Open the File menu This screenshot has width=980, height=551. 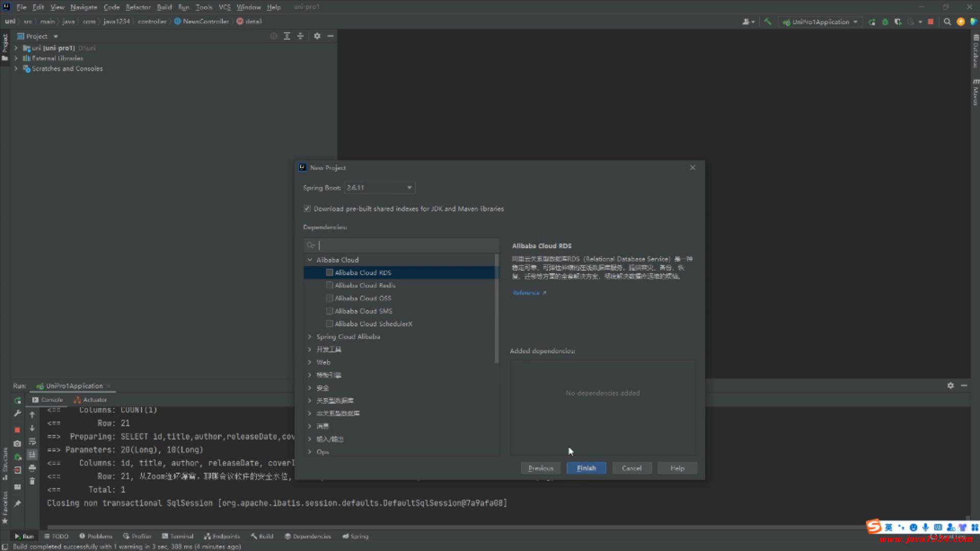tap(21, 7)
